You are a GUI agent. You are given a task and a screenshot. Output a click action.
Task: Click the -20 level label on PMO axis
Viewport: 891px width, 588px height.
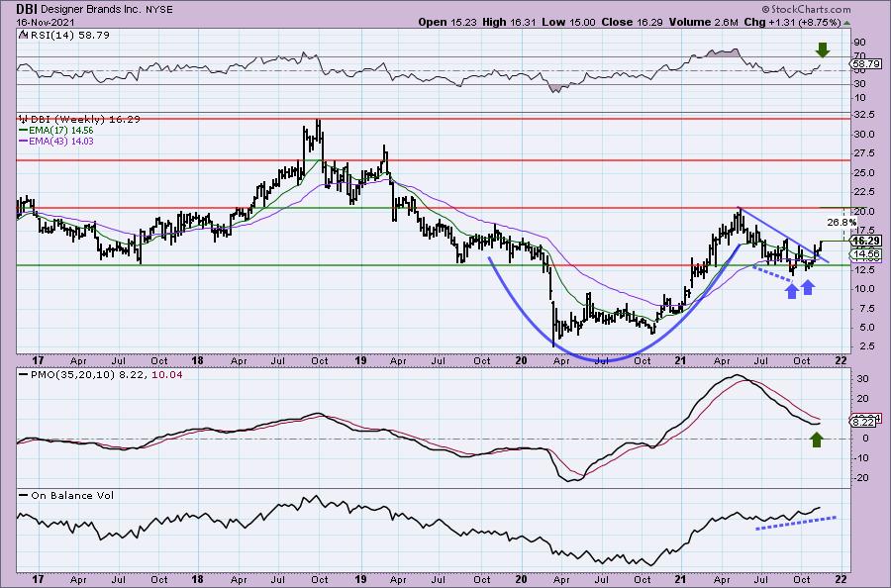click(x=861, y=478)
